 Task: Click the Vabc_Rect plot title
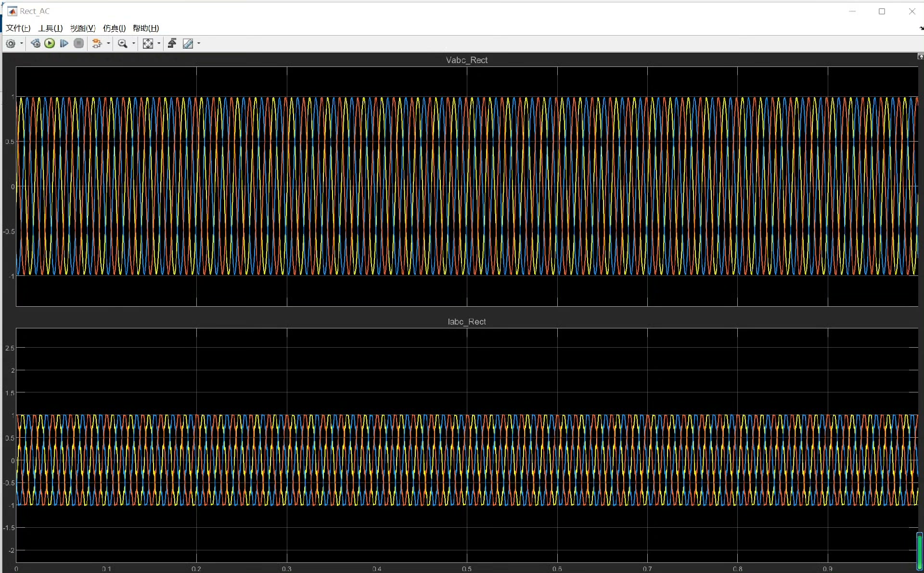(x=466, y=60)
